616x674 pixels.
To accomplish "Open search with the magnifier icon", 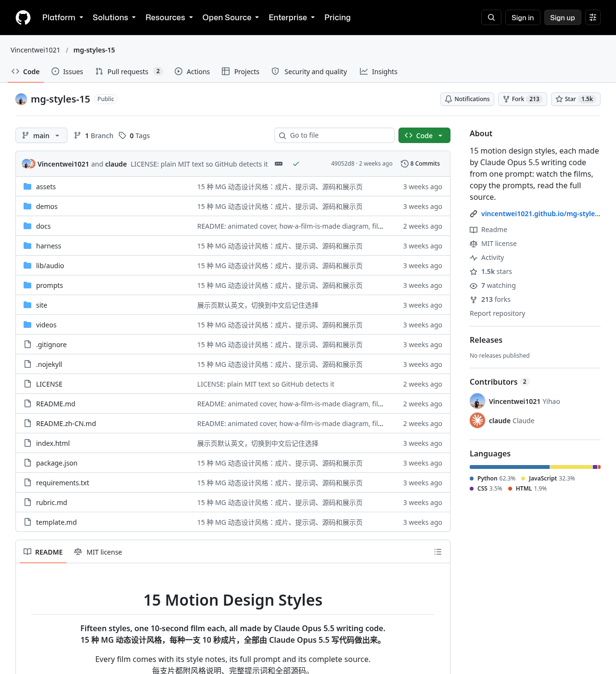I will 491,17.
